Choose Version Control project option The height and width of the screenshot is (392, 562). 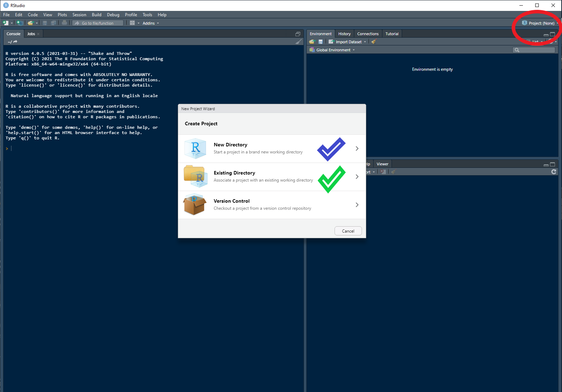(272, 205)
